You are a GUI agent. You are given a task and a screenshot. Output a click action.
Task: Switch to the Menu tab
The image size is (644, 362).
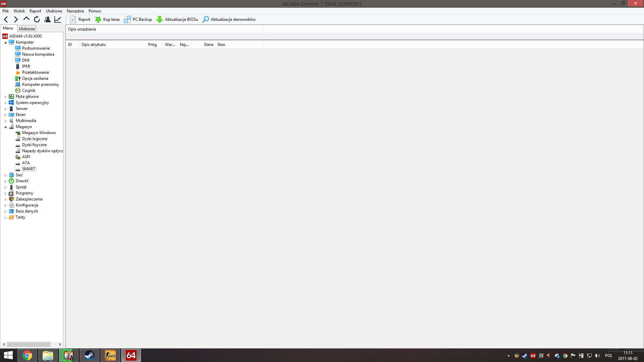(8, 28)
